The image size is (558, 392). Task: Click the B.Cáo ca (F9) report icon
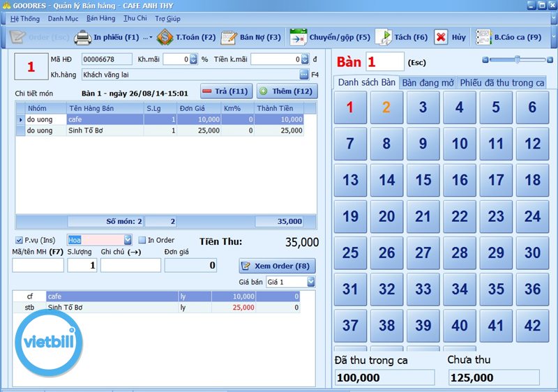coord(483,37)
